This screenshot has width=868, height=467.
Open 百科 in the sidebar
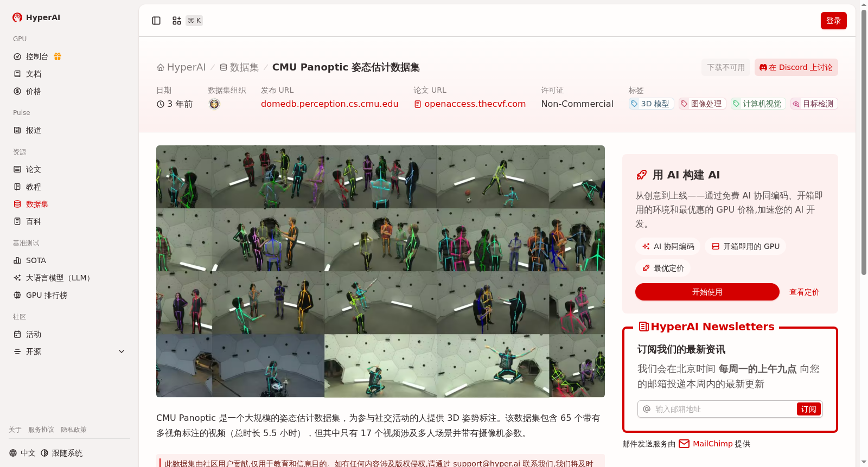(x=34, y=221)
